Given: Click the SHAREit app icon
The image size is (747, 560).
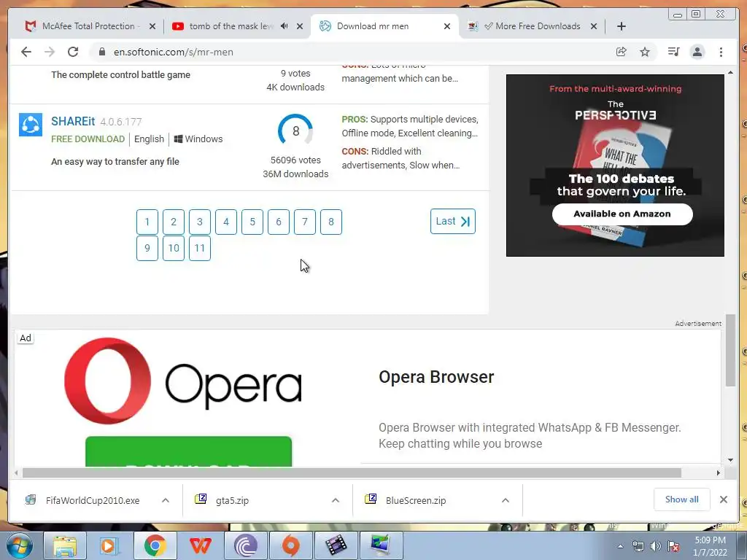Looking at the screenshot, I should pos(31,125).
